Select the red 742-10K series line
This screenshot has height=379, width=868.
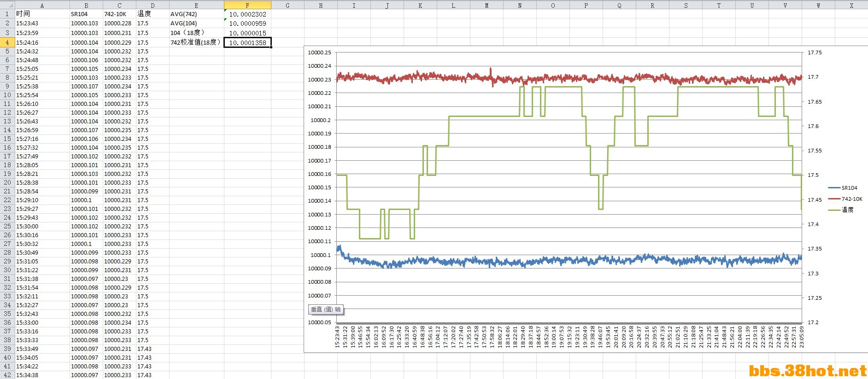pyautogui.click(x=569, y=78)
